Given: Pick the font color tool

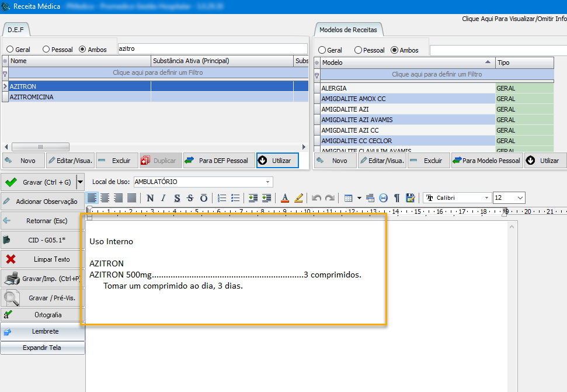Looking at the screenshot, I should click(x=285, y=198).
